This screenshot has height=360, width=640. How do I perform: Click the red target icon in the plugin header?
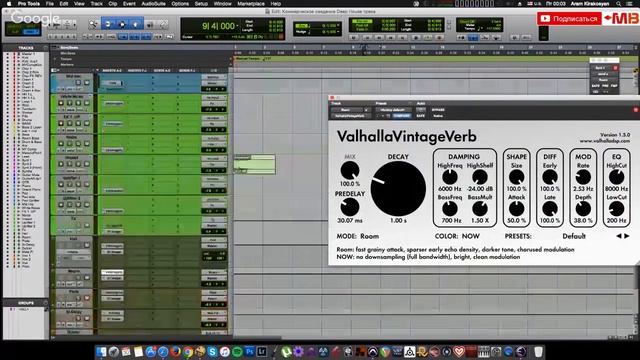pyautogui.click(x=636, y=110)
